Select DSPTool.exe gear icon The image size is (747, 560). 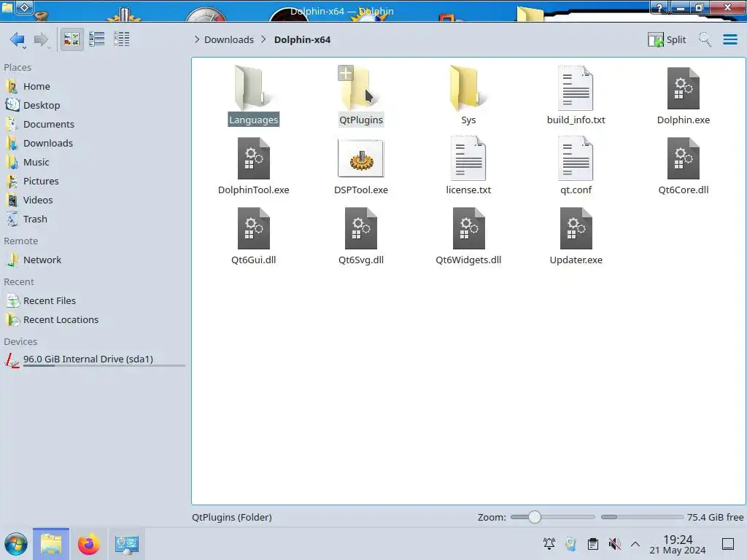tap(360, 158)
